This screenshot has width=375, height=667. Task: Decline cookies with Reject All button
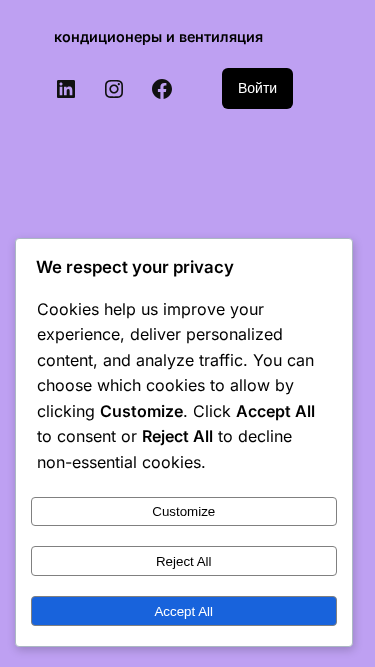click(x=184, y=562)
